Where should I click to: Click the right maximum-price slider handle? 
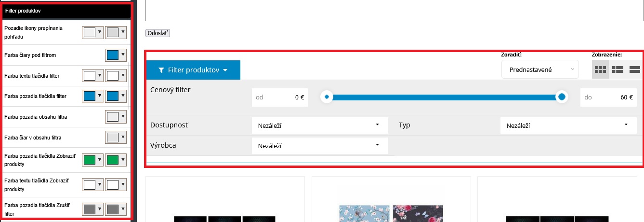click(x=562, y=97)
